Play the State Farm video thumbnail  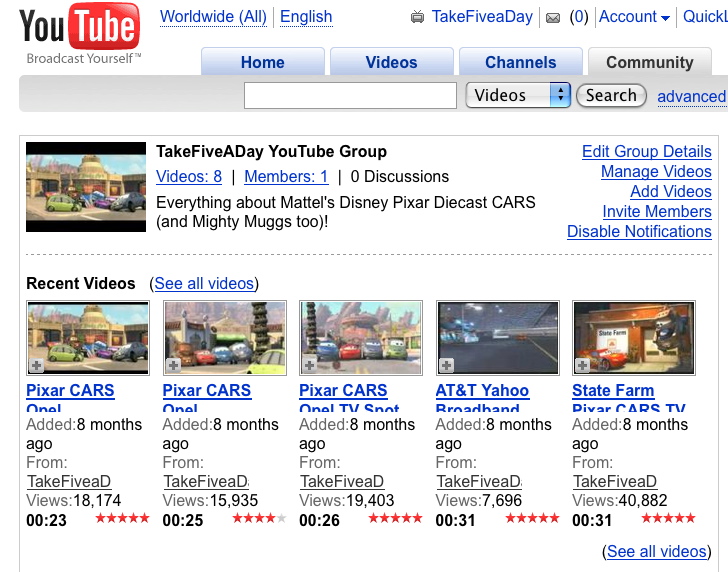point(634,338)
